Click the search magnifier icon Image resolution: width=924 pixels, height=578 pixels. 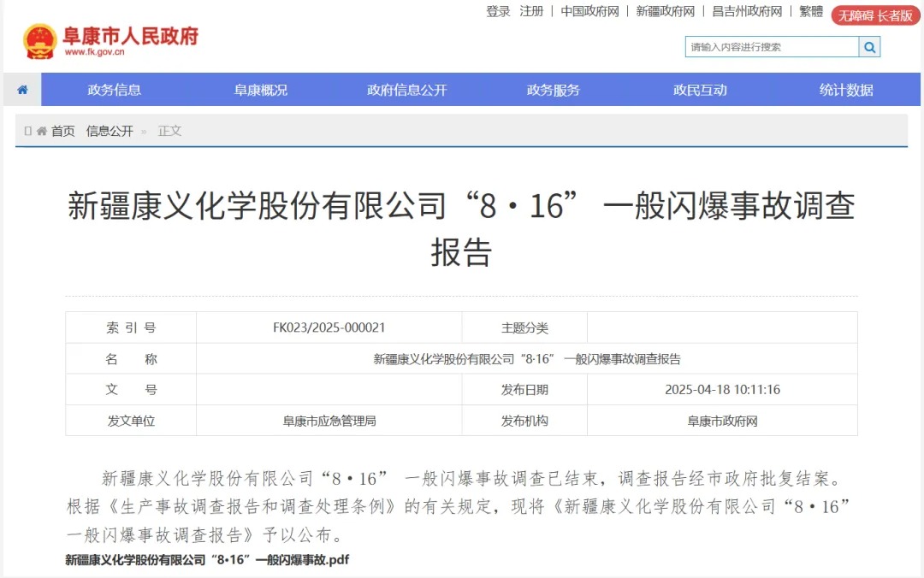[x=869, y=47]
